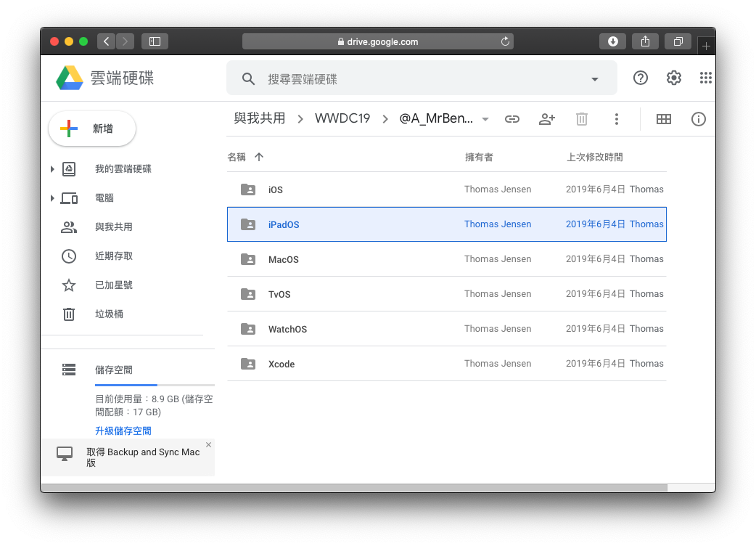This screenshot has height=546, width=756.
Task: Click the search magnifier icon
Action: tap(248, 78)
